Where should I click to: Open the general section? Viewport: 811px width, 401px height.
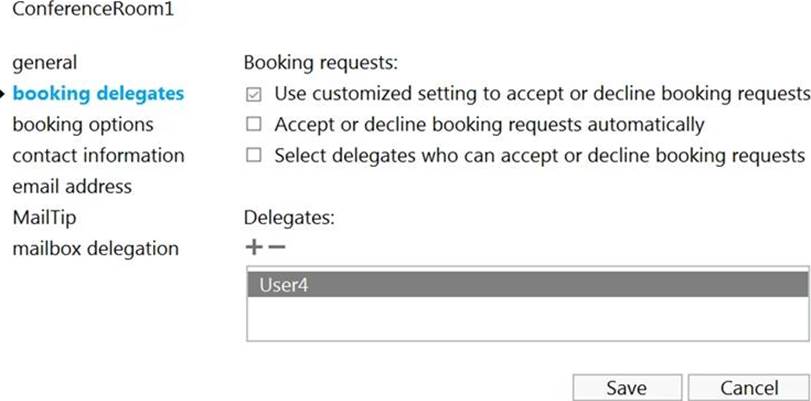pyautogui.click(x=44, y=63)
